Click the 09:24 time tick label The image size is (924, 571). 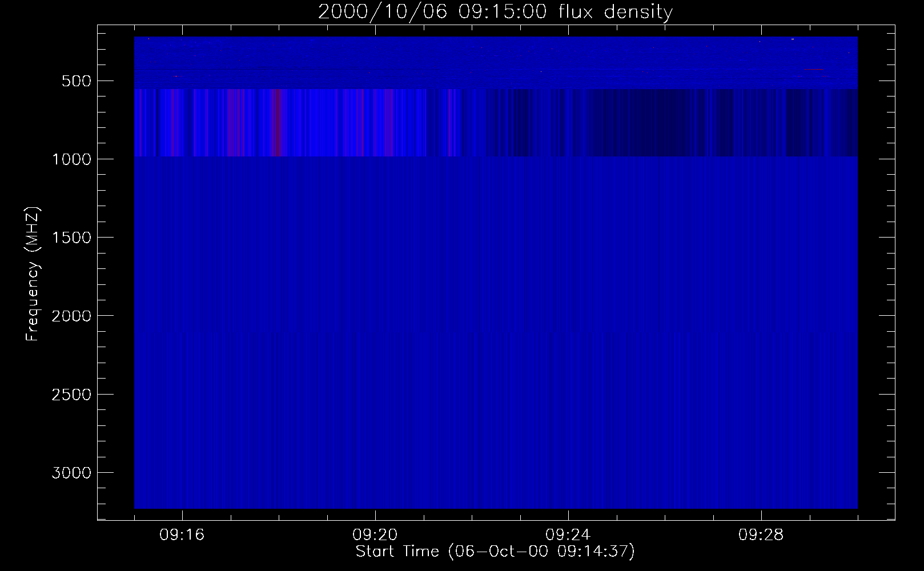(568, 535)
